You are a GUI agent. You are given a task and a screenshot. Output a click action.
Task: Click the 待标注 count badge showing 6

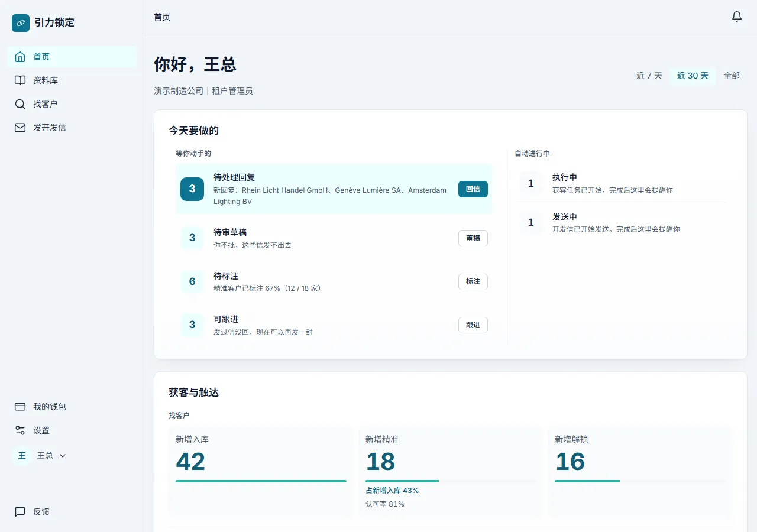[192, 282]
